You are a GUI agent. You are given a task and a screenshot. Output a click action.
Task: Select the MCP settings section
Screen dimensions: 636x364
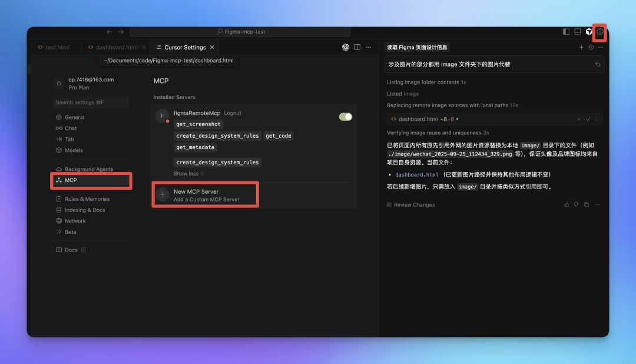[91, 180]
